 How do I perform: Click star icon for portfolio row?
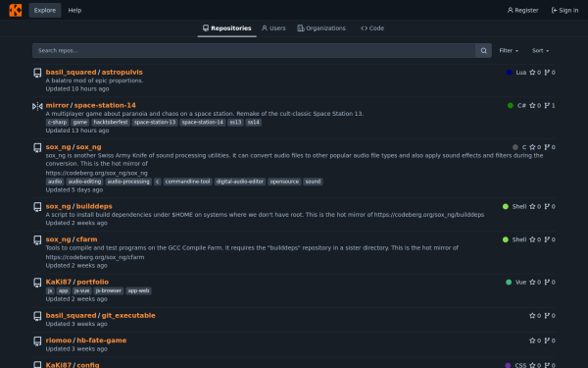pyautogui.click(x=532, y=282)
